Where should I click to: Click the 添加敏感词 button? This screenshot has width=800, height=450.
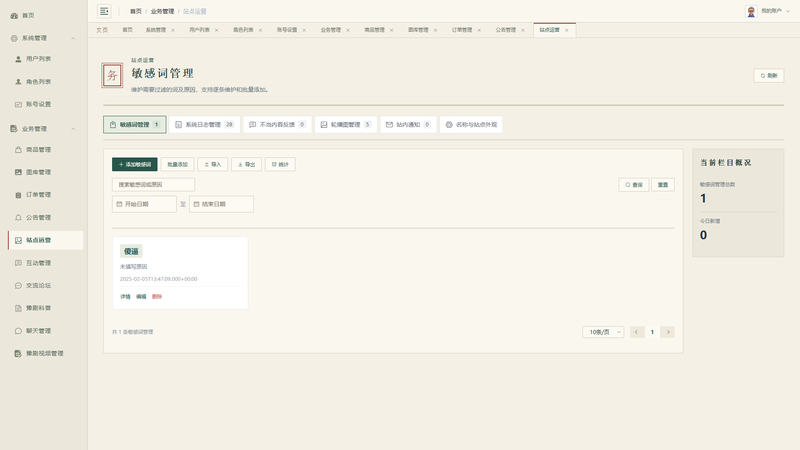click(x=135, y=164)
